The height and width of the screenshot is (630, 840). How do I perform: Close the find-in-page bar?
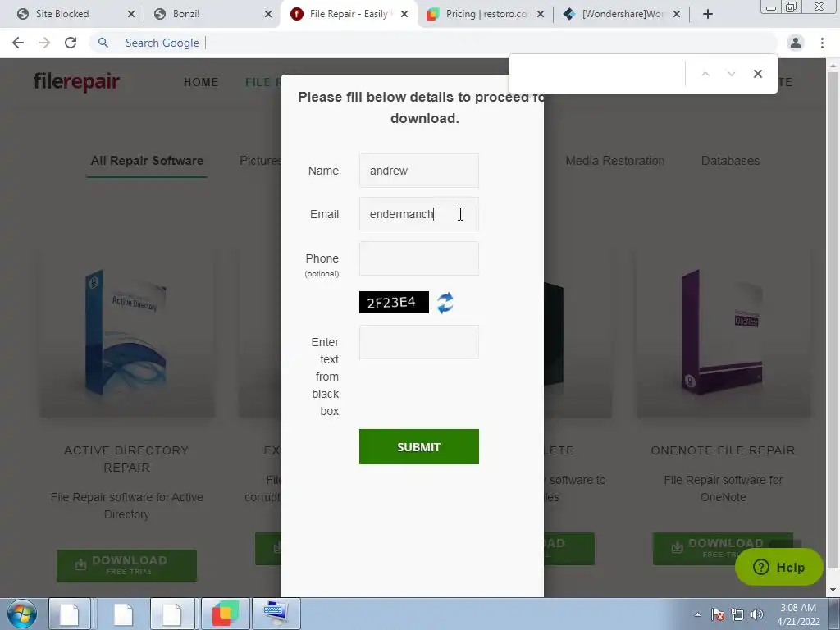click(x=757, y=74)
